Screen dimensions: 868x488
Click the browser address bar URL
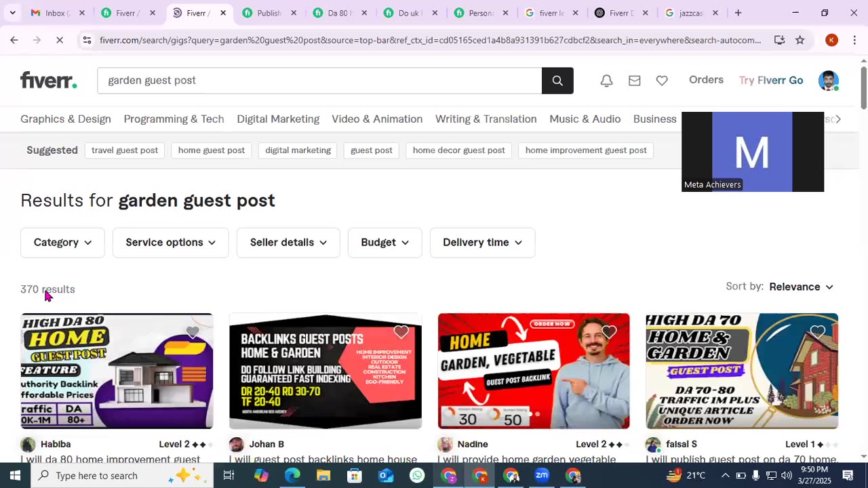point(430,41)
